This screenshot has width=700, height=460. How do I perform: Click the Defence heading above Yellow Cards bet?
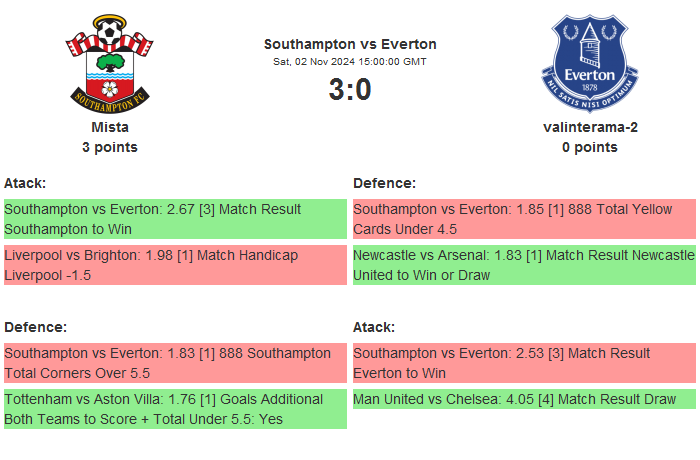385,183
